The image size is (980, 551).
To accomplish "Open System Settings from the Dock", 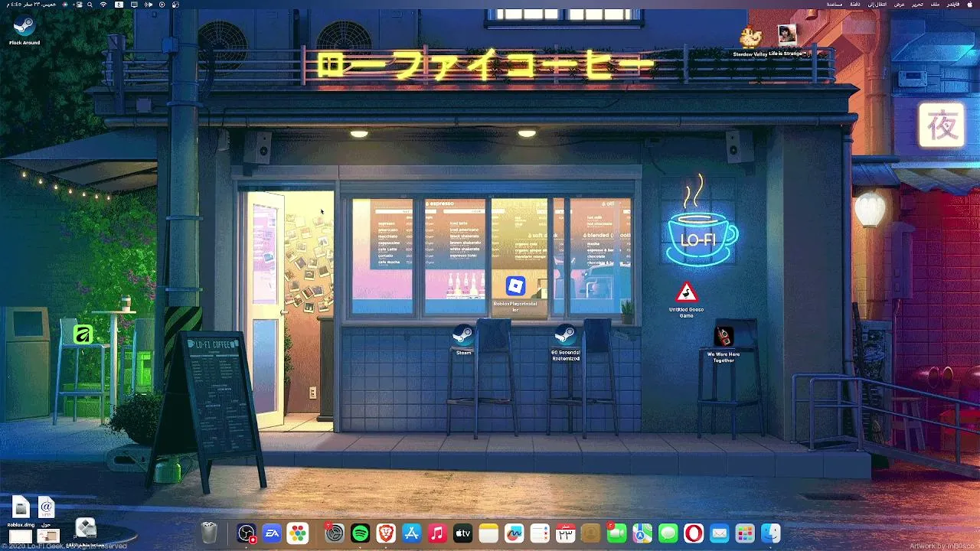I will (x=335, y=533).
